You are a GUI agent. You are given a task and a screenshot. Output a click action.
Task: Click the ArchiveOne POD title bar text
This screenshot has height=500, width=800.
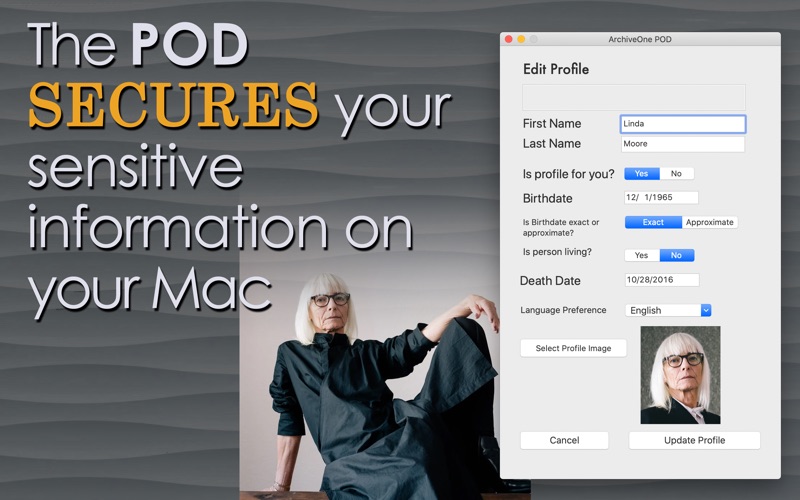[x=640, y=39]
